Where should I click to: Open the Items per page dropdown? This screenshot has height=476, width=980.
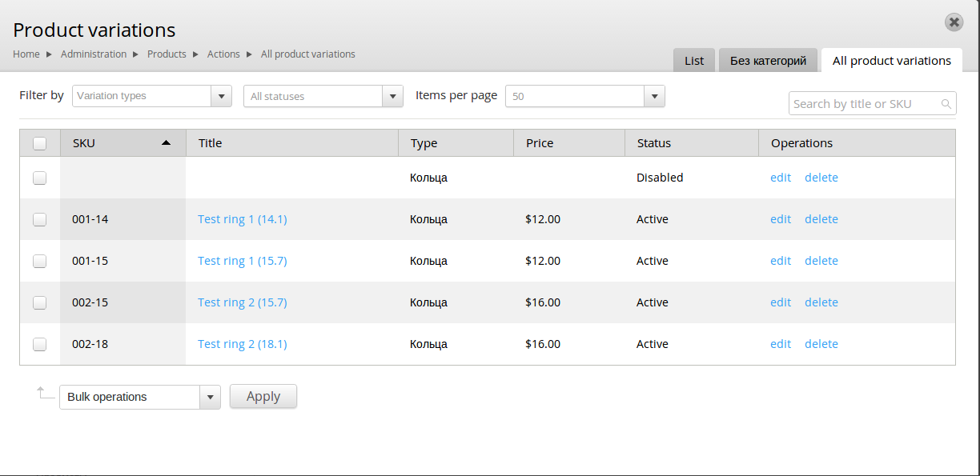coord(654,95)
